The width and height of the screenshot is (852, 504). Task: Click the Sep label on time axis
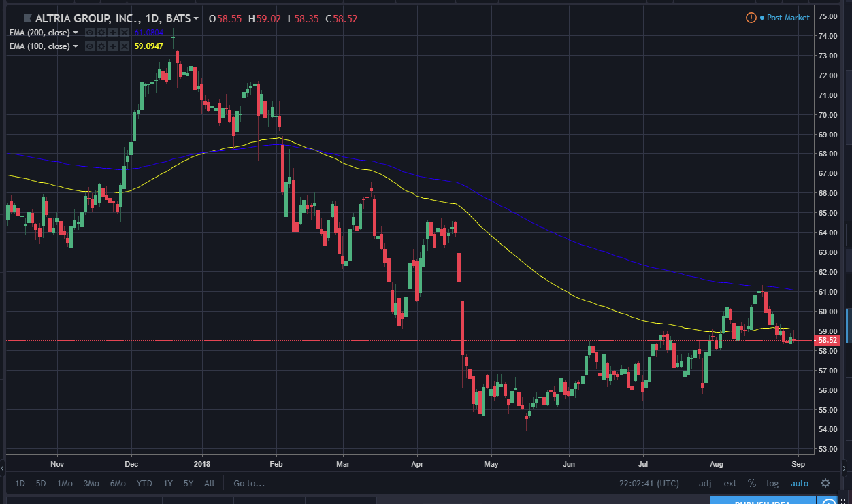click(x=798, y=463)
